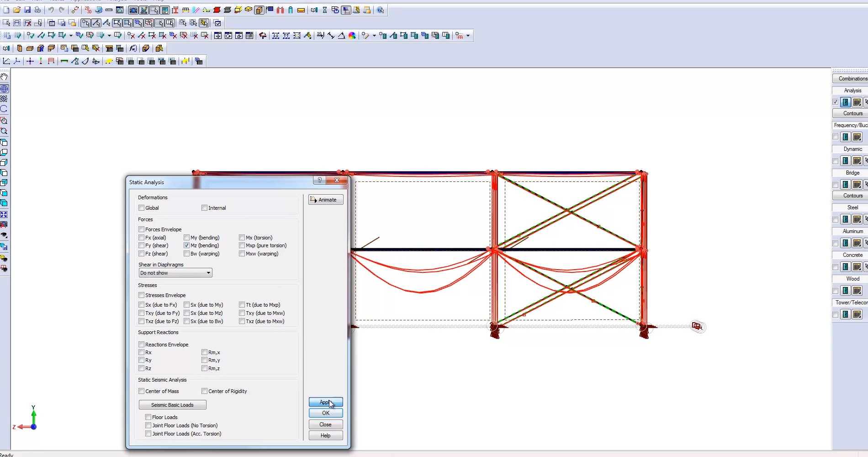This screenshot has height=457, width=868.
Task: Click the Animate button
Action: pos(326,200)
